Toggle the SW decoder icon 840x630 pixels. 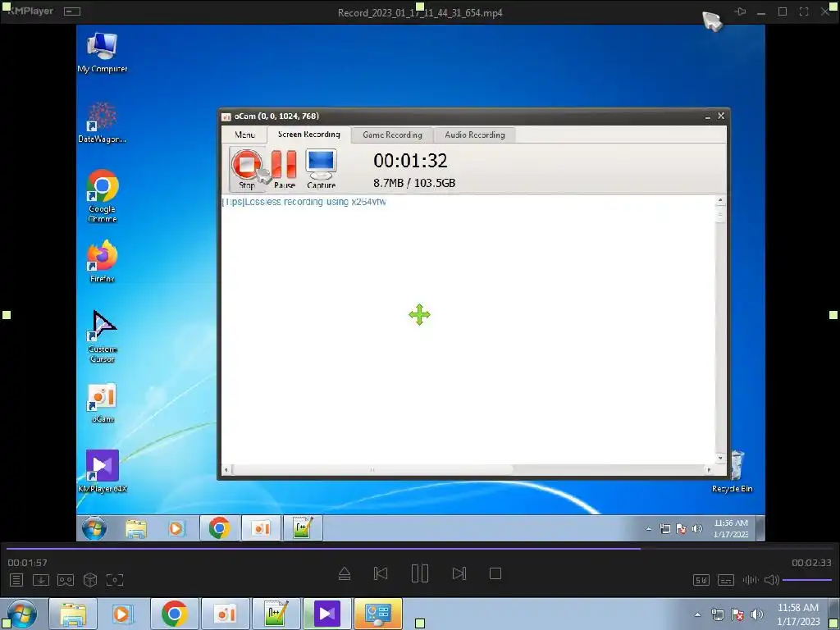pos(701,580)
